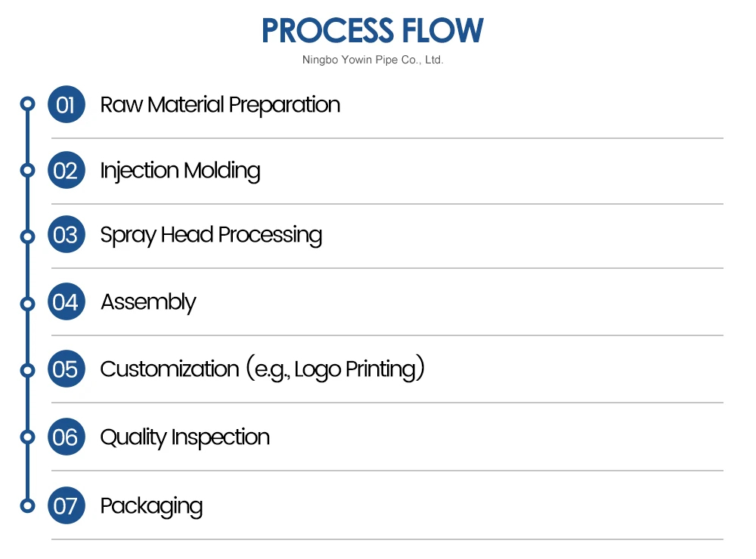756x559 pixels.
Task: Select the Assembly step text
Action: 148,302
